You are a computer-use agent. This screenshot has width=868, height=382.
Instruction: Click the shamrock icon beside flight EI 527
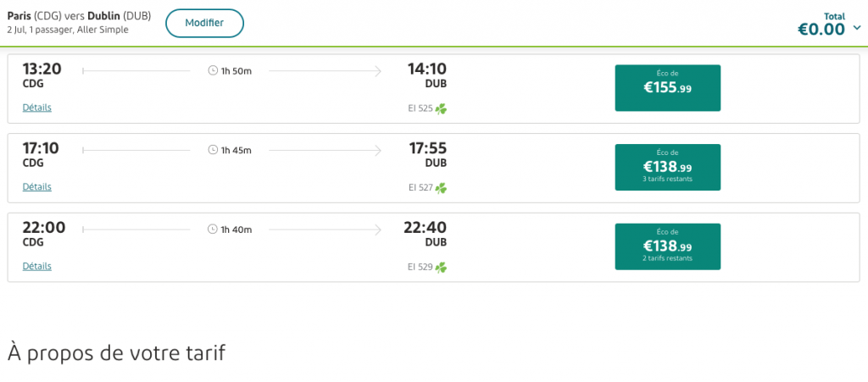(x=442, y=188)
